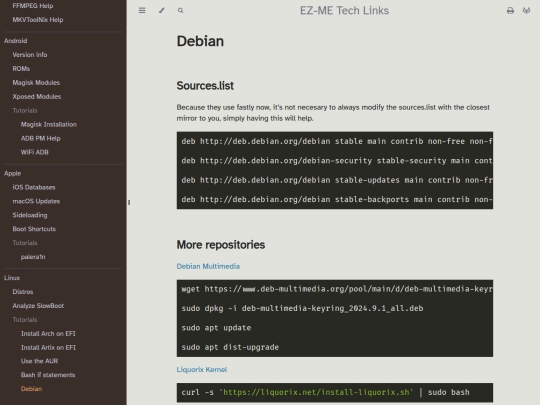Select the Apple section heading
The width and height of the screenshot is (540, 405).
12,173
